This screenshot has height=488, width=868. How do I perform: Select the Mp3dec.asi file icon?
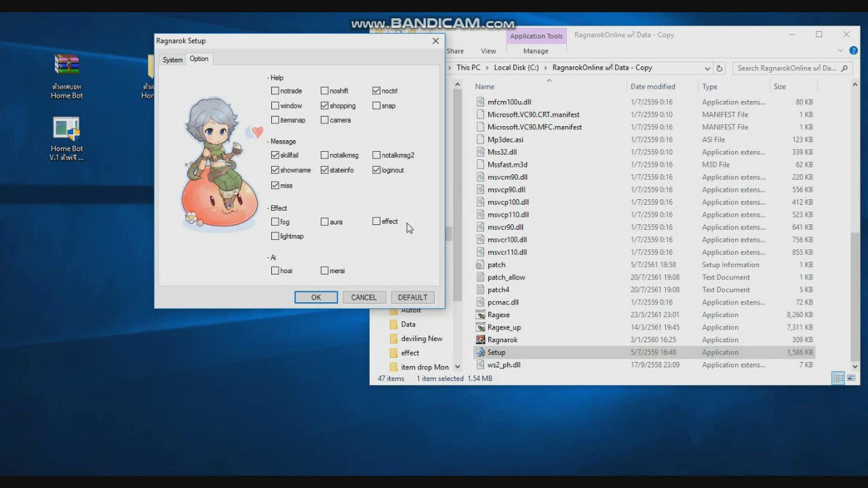click(x=481, y=140)
